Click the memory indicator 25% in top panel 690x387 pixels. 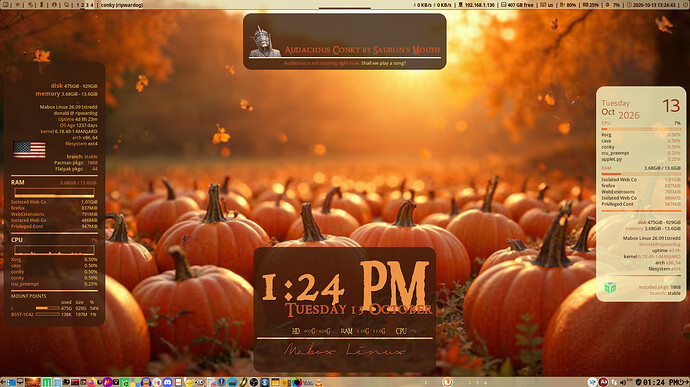tap(591, 5)
